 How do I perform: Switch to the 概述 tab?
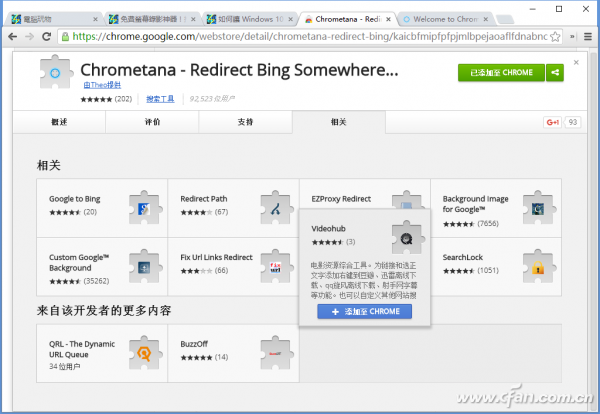(59, 122)
